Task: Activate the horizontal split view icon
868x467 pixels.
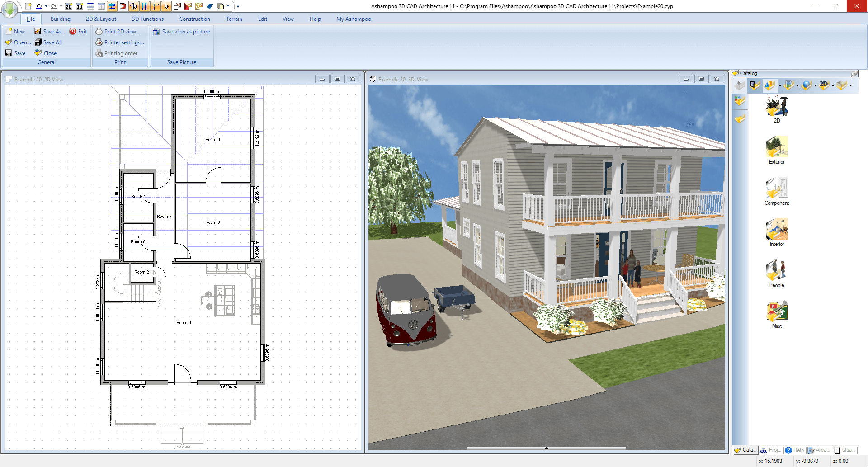Action: [90, 6]
